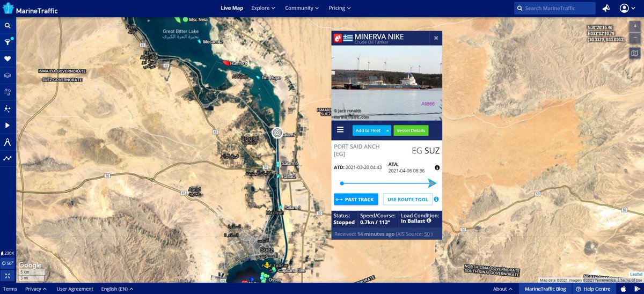
Task: Click the voyage progress arrow line
Action: [389, 183]
